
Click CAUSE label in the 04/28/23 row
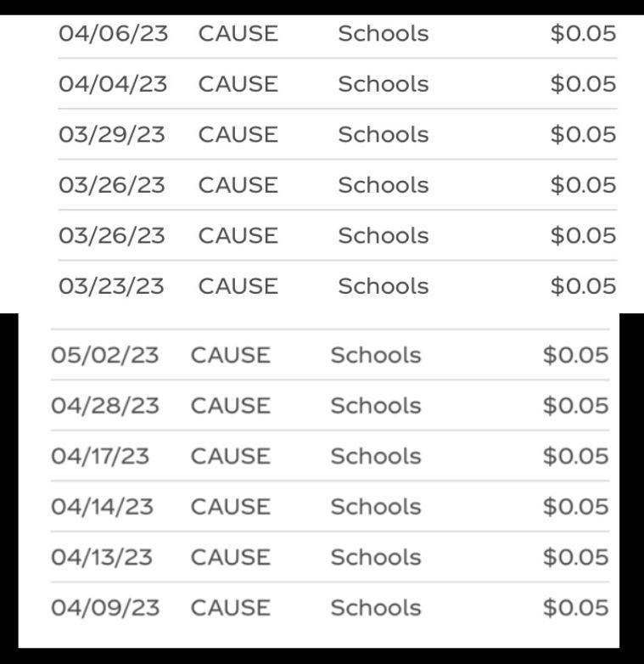click(230, 406)
